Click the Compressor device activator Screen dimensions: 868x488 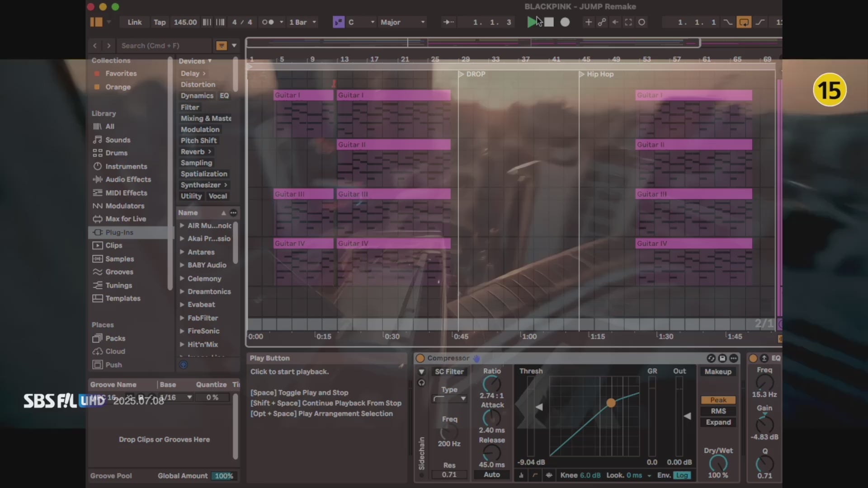click(x=420, y=358)
